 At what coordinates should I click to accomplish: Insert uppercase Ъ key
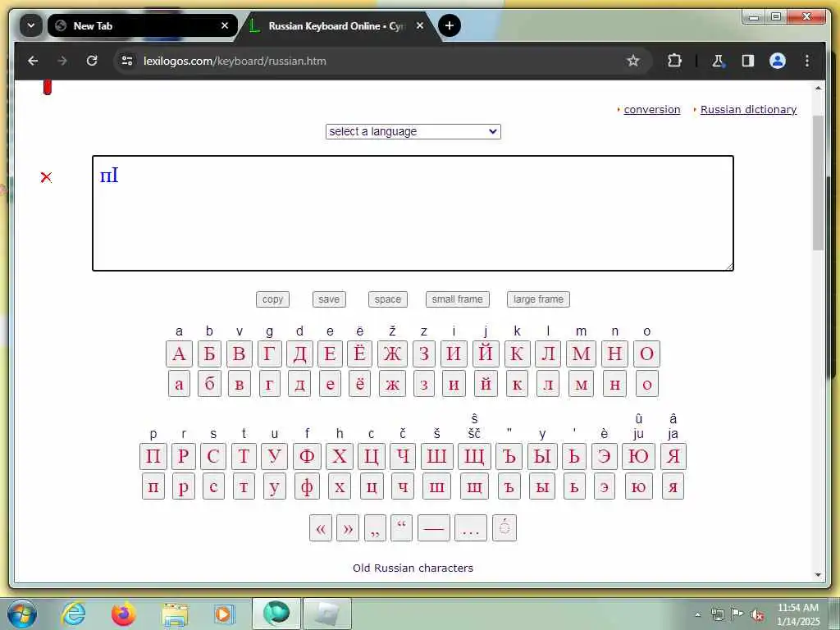pos(509,456)
